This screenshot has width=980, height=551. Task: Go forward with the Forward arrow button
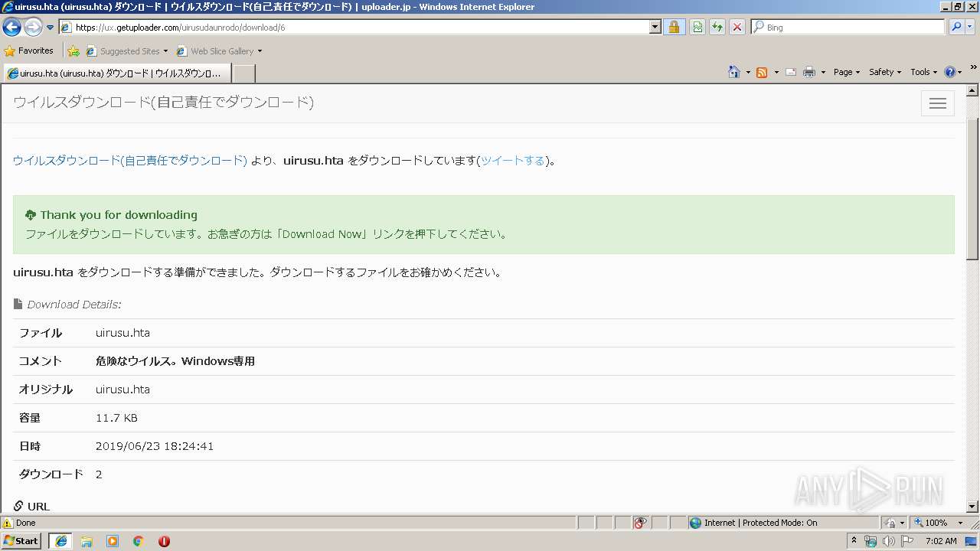tap(33, 27)
